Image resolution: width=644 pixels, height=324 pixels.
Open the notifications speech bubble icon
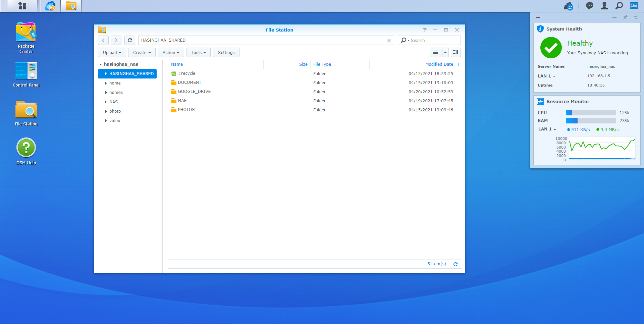589,6
